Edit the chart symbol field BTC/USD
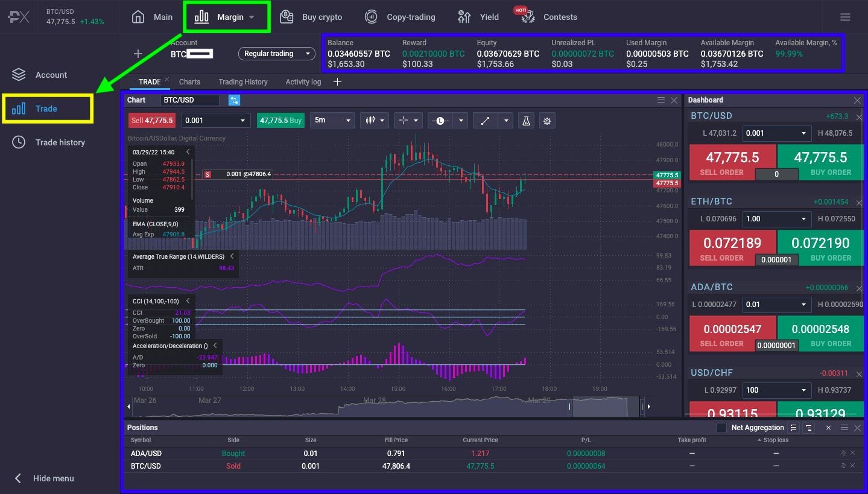 point(190,100)
